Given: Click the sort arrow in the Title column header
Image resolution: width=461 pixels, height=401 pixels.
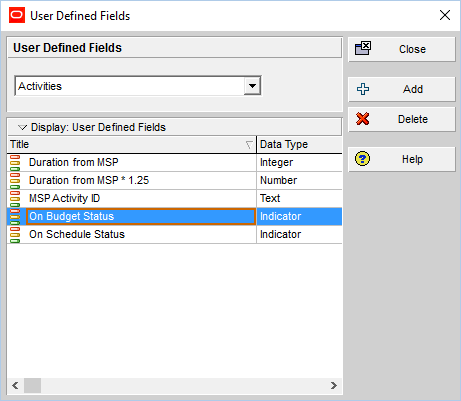Looking at the screenshot, I should (x=249, y=145).
